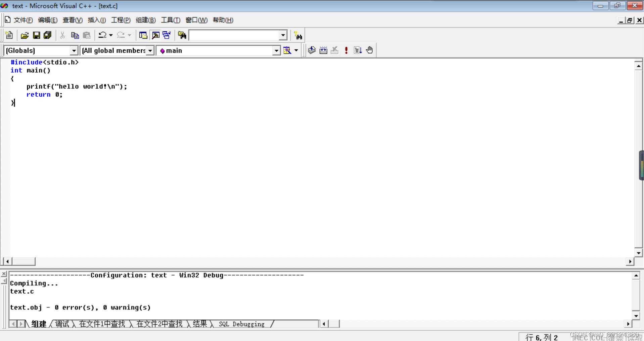Copy selection with the Copy icon
The height and width of the screenshot is (341, 644).
click(x=75, y=35)
